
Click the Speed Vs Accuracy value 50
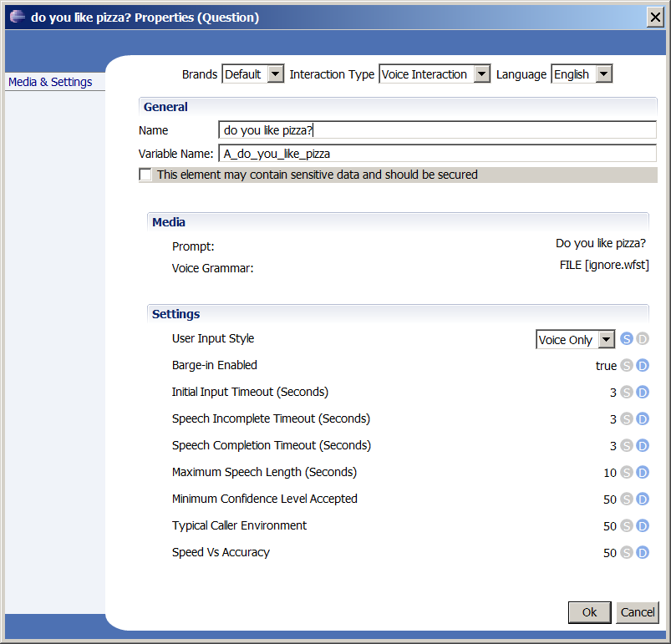pos(610,553)
